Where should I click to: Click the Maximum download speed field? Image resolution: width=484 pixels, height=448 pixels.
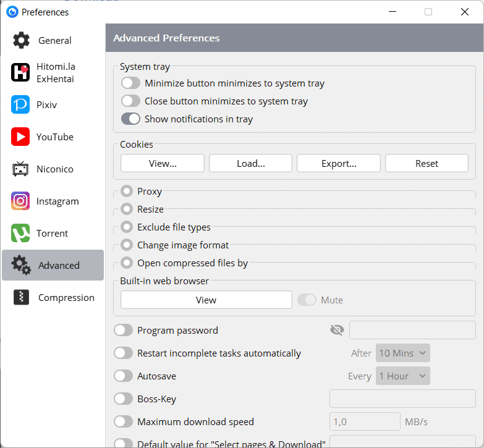pos(365,421)
